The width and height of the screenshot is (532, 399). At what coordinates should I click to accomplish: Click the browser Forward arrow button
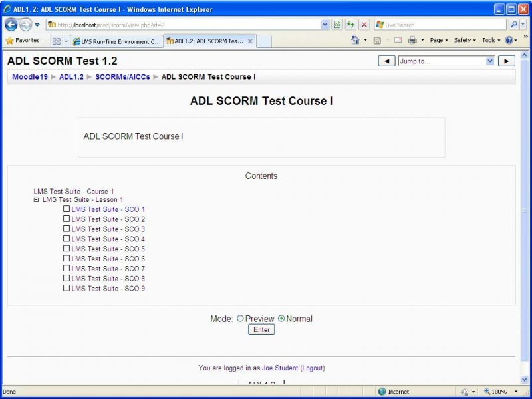[25, 25]
